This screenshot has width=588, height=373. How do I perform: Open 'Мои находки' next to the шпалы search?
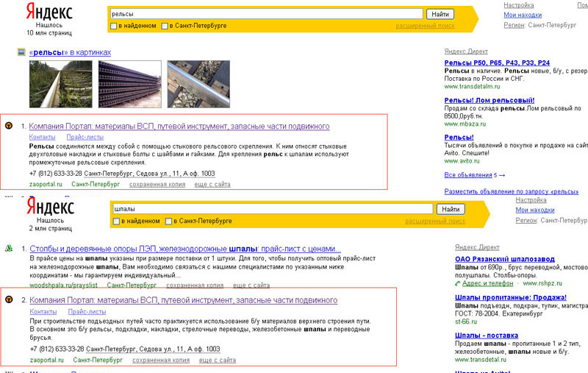click(533, 210)
